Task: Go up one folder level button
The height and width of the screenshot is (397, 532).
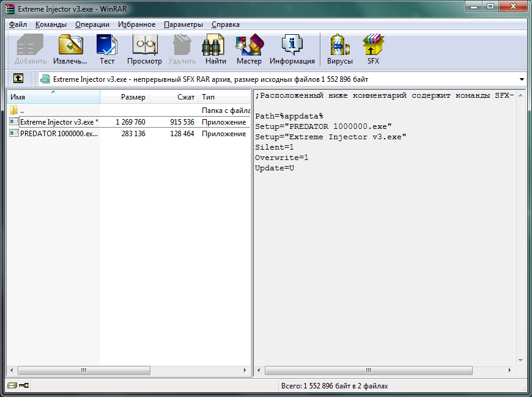Action: [19, 79]
